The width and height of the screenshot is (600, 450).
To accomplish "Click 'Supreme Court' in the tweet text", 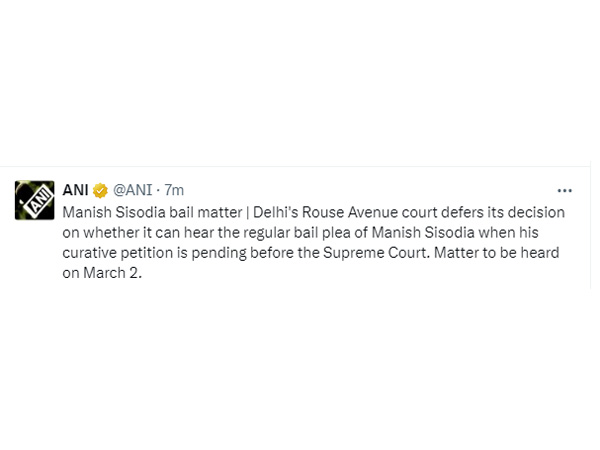I will pos(375,253).
